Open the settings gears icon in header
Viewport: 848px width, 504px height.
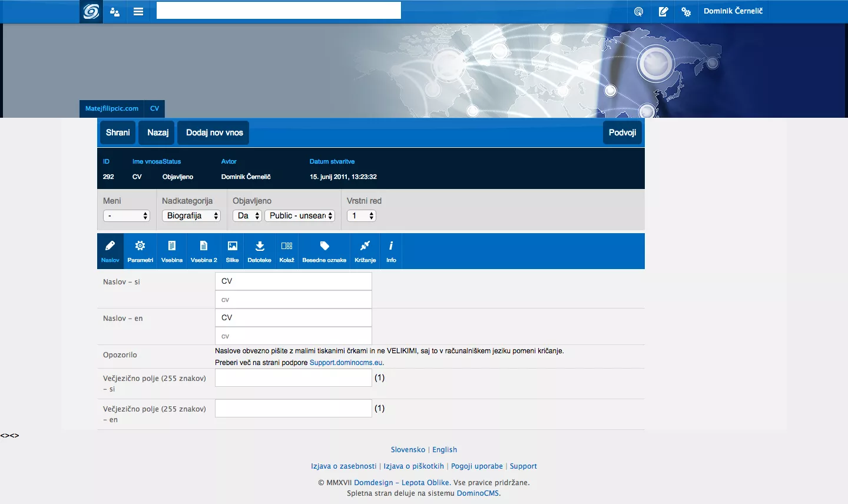click(686, 11)
